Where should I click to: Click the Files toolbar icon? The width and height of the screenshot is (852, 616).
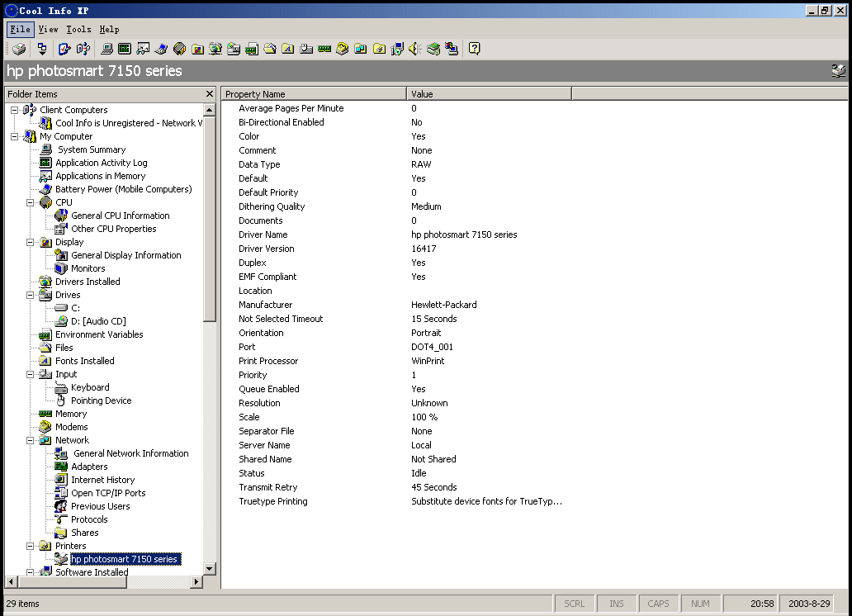click(x=270, y=49)
